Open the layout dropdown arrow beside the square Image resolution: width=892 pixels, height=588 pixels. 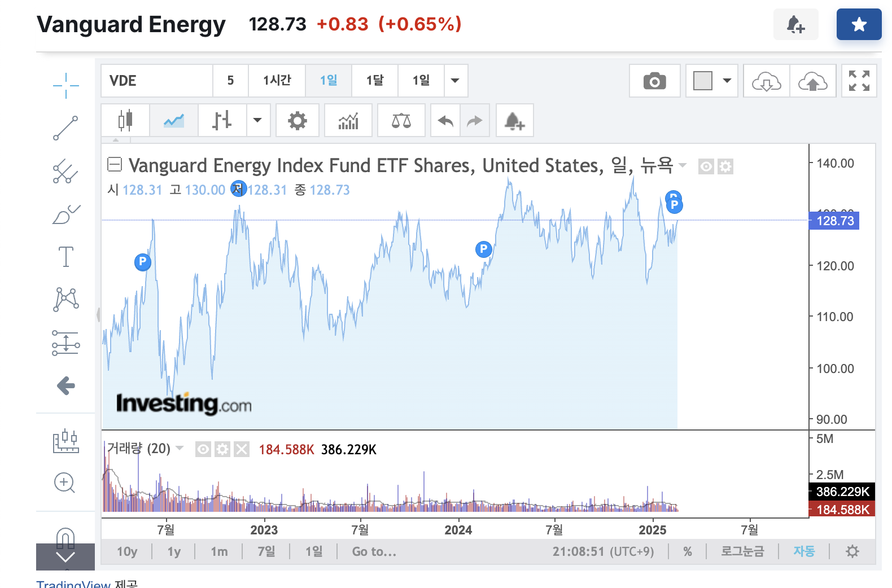tap(727, 81)
